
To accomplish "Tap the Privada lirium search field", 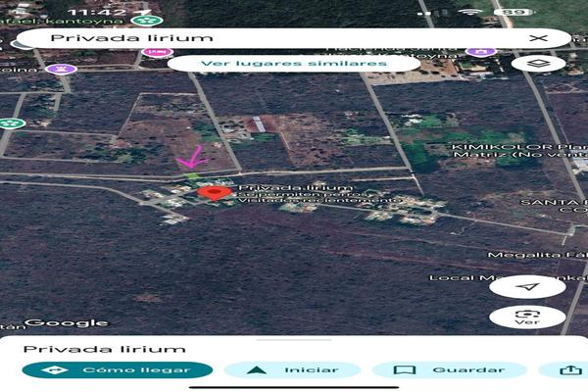I will click(x=274, y=38).
